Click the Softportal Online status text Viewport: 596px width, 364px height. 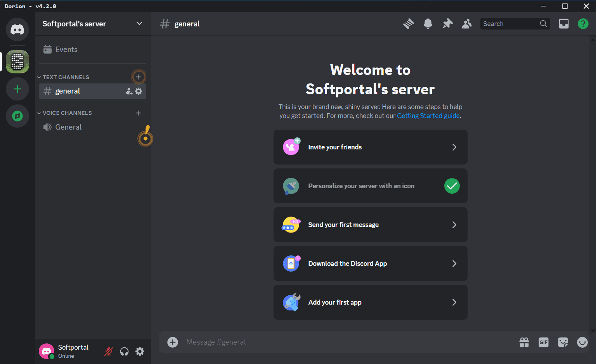(x=66, y=356)
